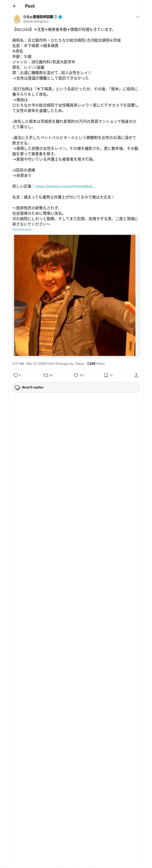Click the 7,296 Views count
The image size is (152, 868).
tap(96, 363)
